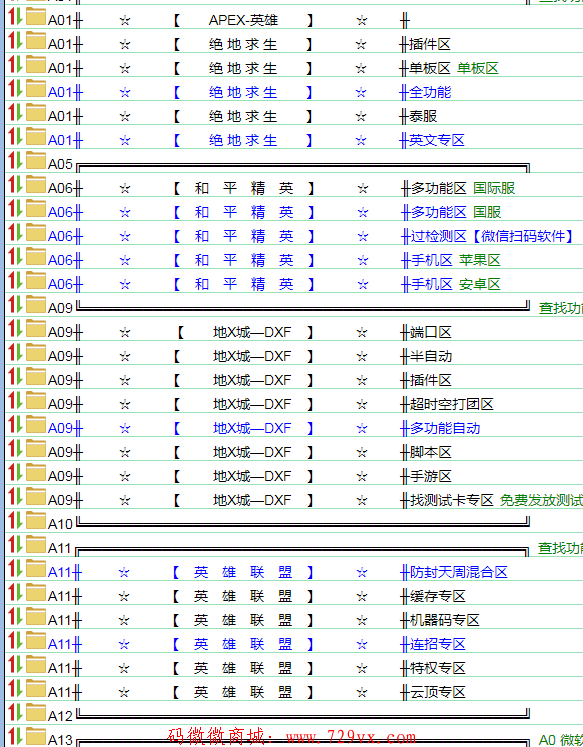Click the folder icon in the 手机区 苹果区 row
This screenshot has width=583, height=747.
pyautogui.click(x=35, y=256)
